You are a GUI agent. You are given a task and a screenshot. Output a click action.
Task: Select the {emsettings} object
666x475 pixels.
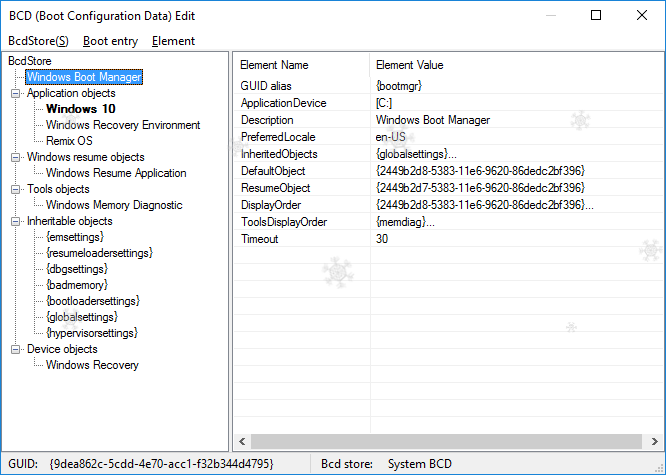click(75, 237)
